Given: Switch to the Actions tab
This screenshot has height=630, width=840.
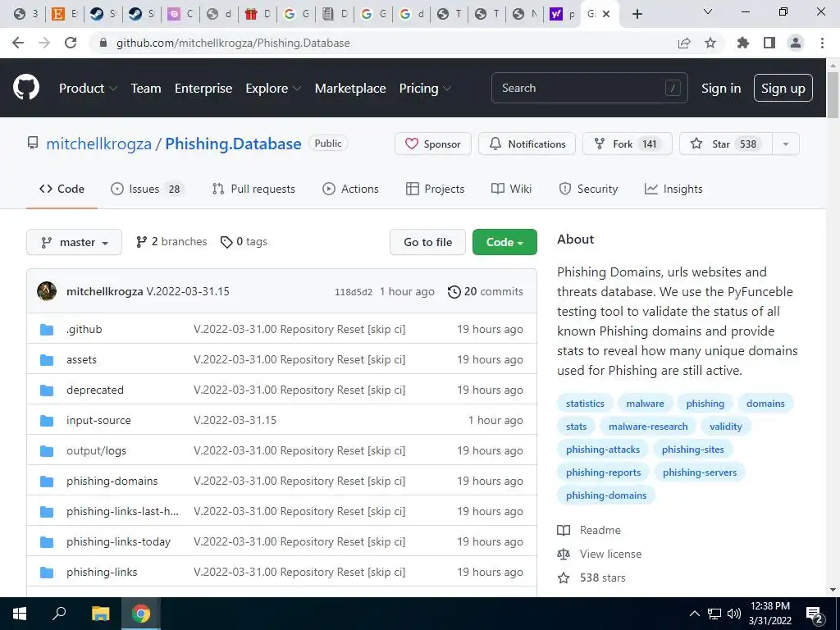Looking at the screenshot, I should point(350,189).
